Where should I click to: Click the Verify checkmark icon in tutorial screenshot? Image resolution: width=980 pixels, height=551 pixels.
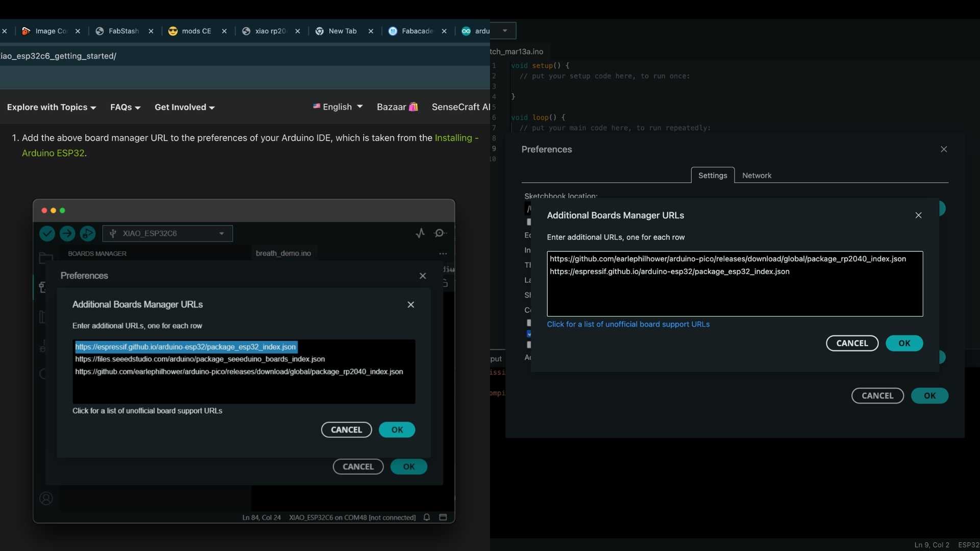click(47, 234)
